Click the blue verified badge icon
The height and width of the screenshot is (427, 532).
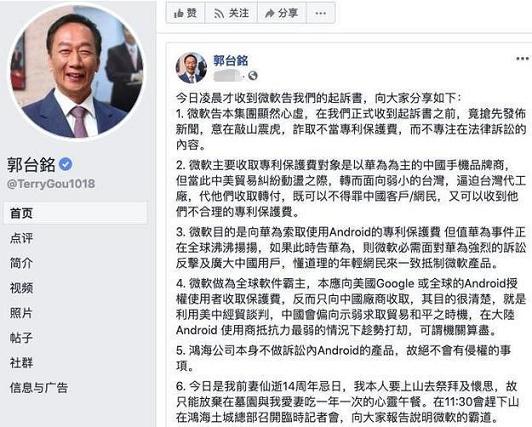point(65,164)
